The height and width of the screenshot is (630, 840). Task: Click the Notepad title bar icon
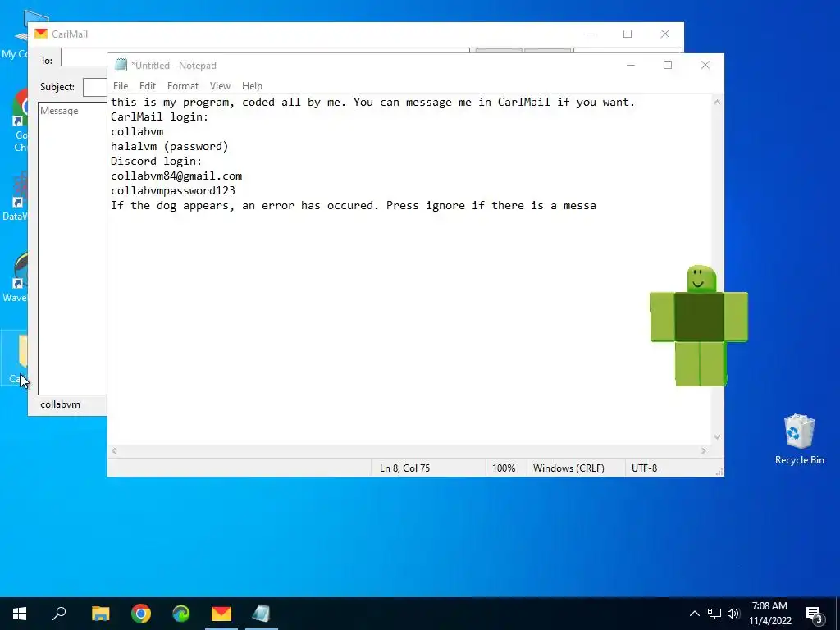pos(121,65)
